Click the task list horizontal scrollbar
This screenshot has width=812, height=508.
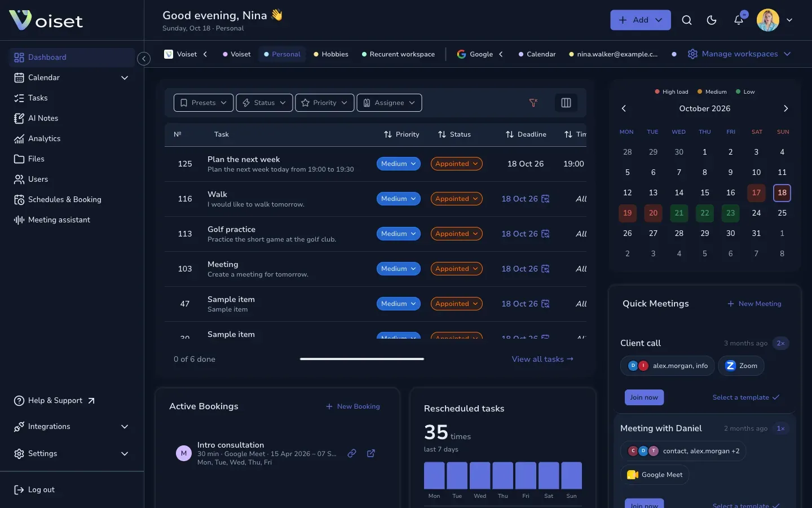[x=362, y=359]
